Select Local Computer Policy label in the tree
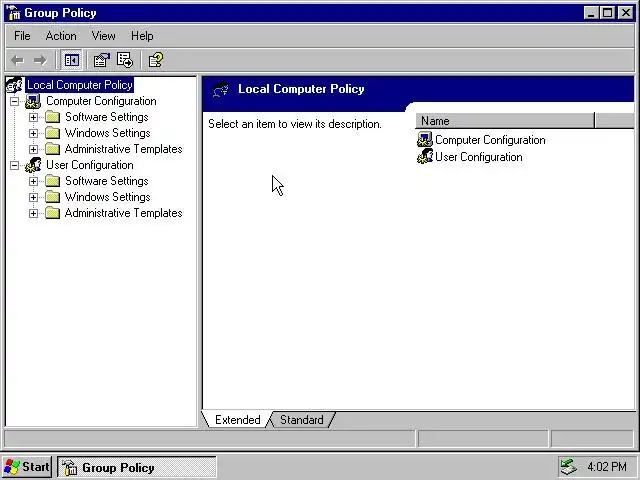The height and width of the screenshot is (480, 640). coord(80,85)
